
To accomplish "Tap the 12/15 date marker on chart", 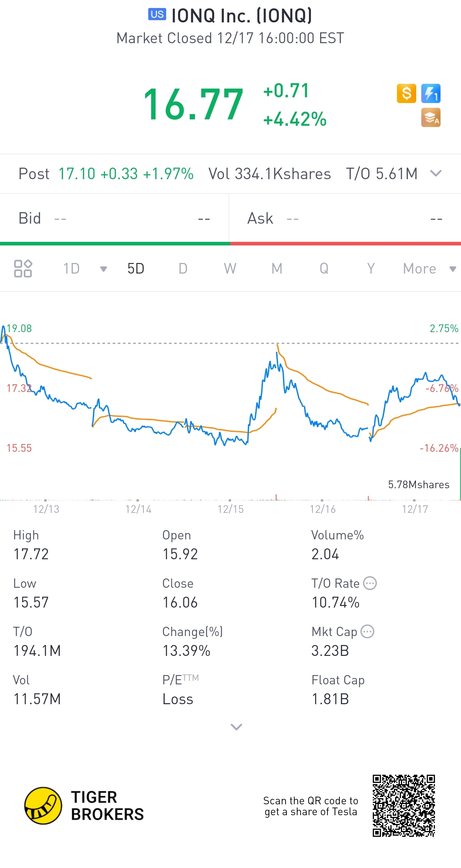I will point(230,508).
